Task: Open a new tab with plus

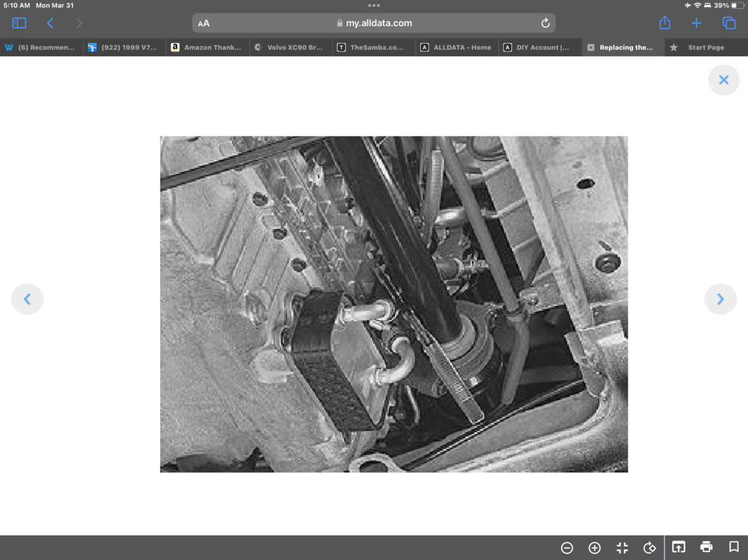Action: tap(696, 23)
